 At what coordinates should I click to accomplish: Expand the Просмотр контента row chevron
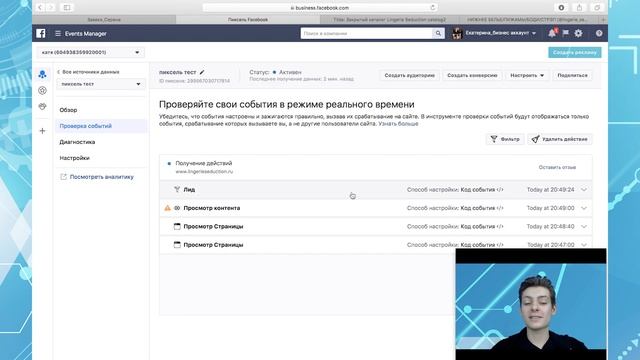click(584, 208)
